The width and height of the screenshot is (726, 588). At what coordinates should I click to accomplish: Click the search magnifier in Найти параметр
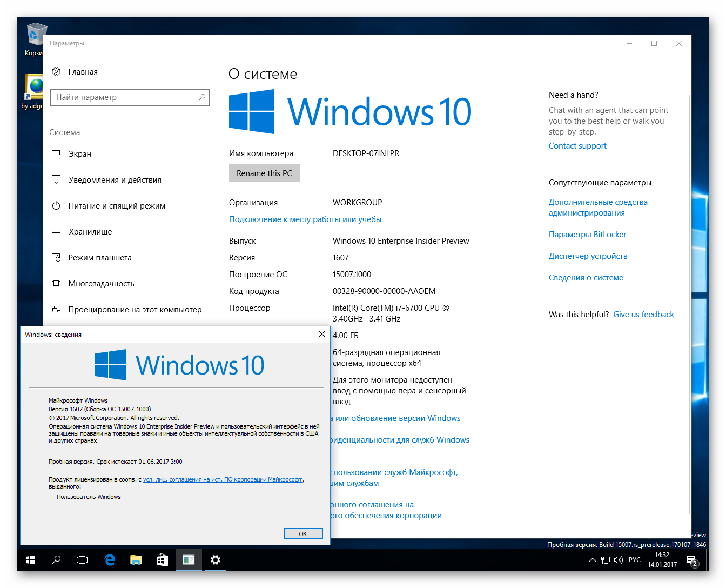click(x=202, y=97)
